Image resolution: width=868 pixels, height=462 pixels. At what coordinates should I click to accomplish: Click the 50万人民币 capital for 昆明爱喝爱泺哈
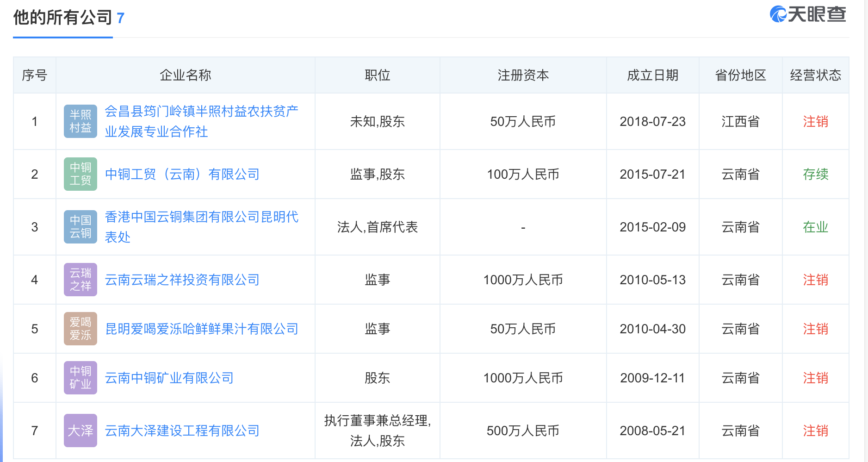point(523,329)
